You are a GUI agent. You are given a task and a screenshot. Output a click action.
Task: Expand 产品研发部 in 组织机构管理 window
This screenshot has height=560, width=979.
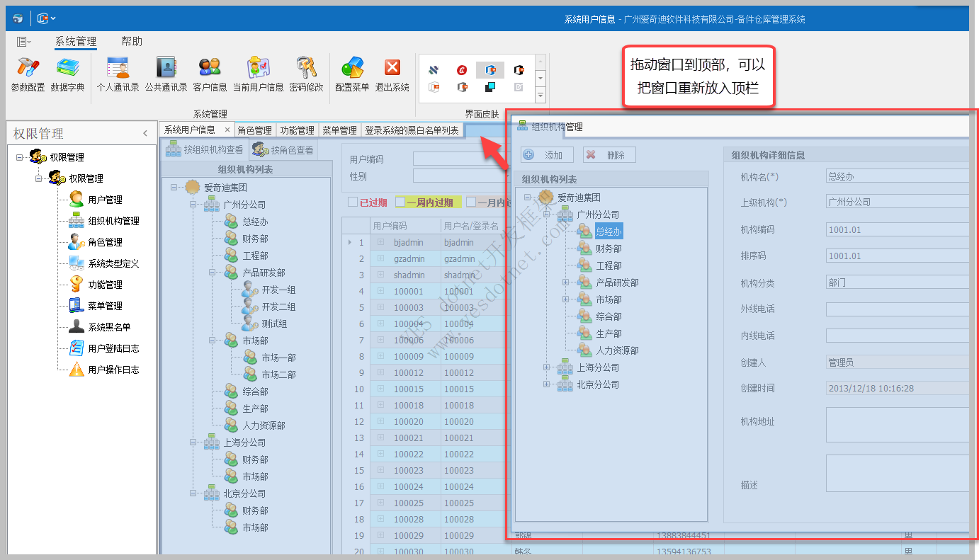point(565,282)
